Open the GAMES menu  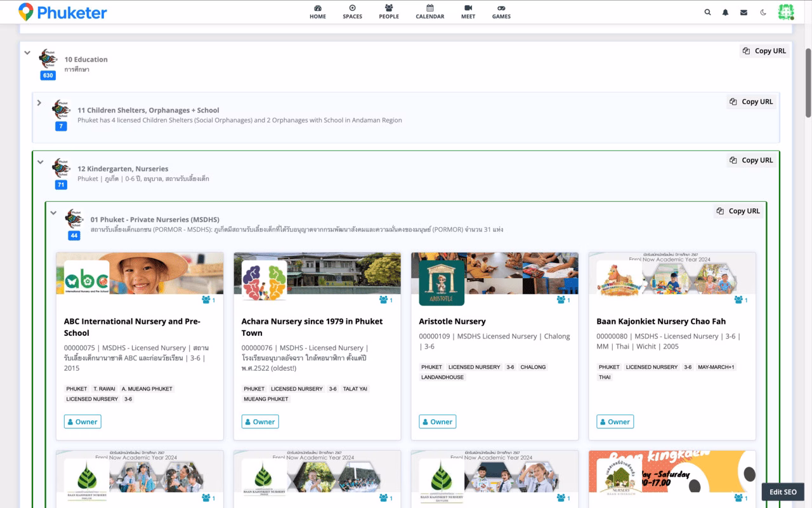(x=501, y=12)
